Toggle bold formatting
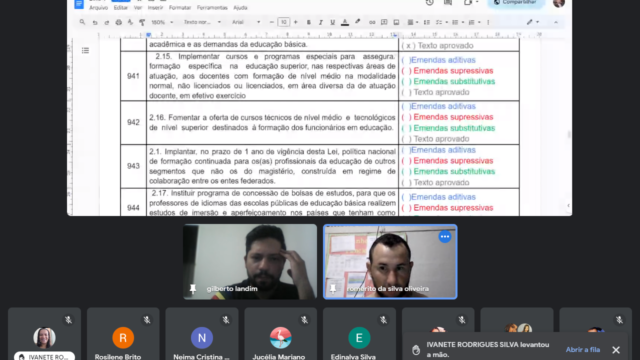The height and width of the screenshot is (360, 640). tap(309, 22)
